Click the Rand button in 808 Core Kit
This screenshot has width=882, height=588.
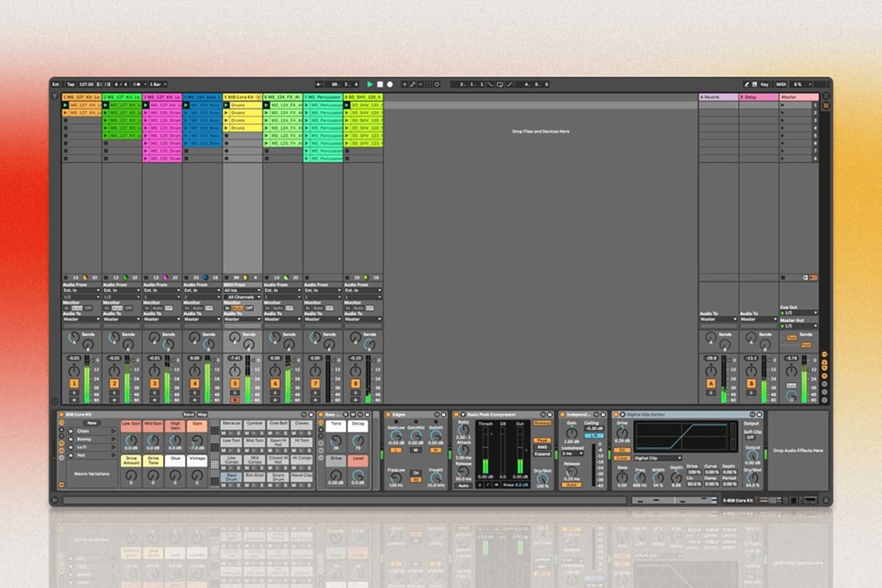(189, 415)
